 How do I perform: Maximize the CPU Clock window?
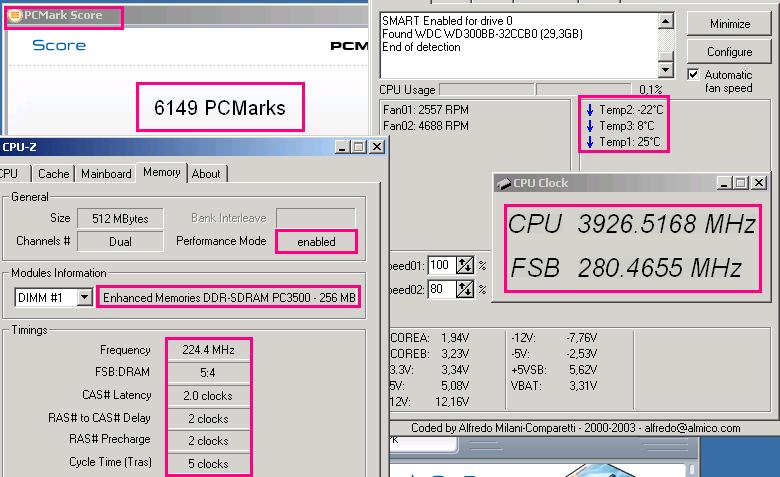pos(741,183)
